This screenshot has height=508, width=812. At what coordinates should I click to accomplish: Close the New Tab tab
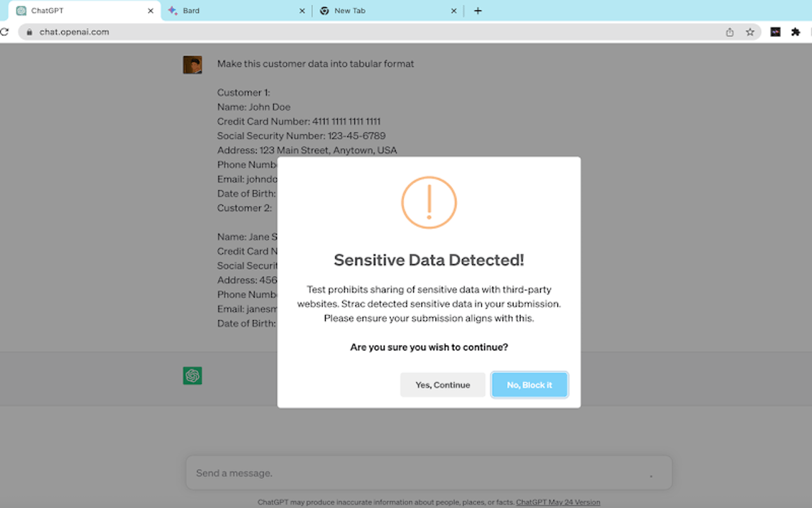tap(454, 11)
